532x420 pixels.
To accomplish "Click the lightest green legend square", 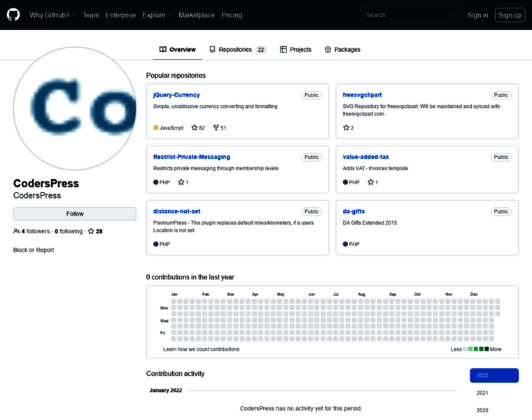I will tap(470, 349).
